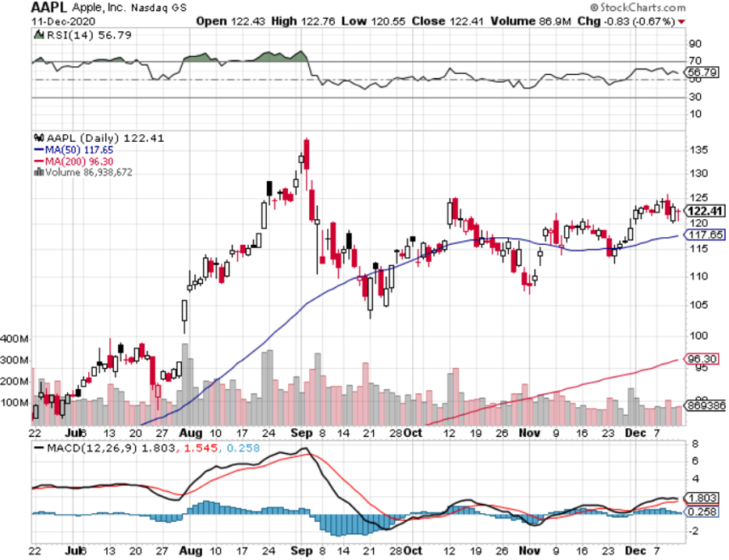The image size is (729, 560).
Task: Click the AAPL (Daily) 122.41 legend
Action: point(105,138)
